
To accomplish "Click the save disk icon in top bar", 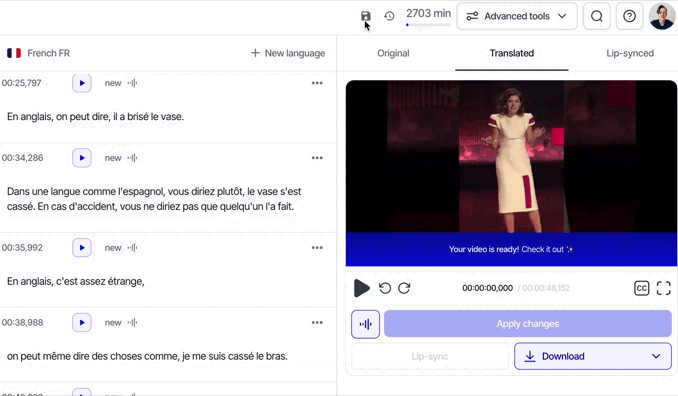I will [x=366, y=16].
